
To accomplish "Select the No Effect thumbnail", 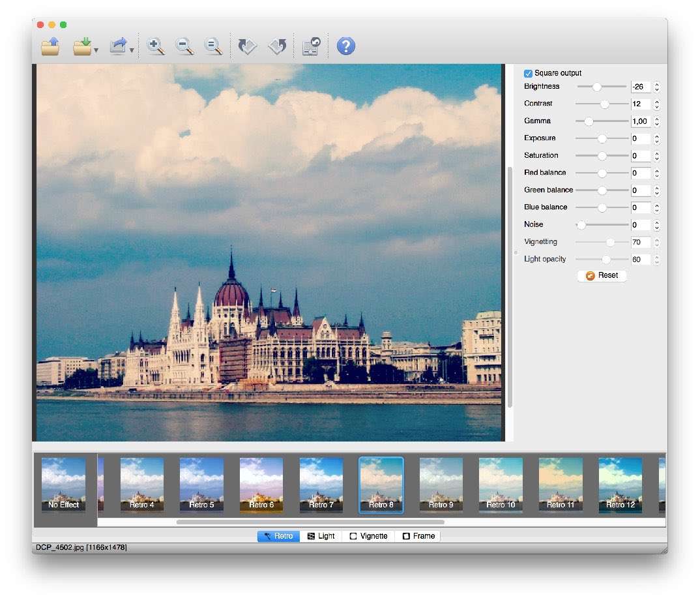I will pos(64,485).
